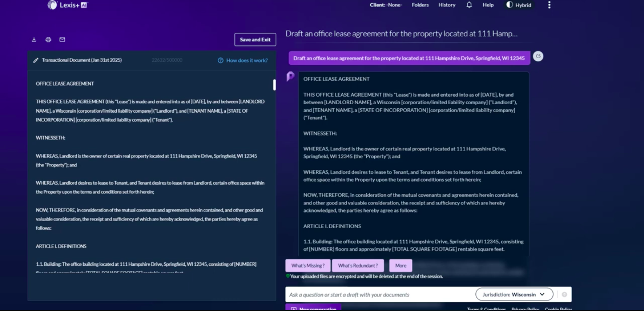The width and height of the screenshot is (644, 311).
Task: Click the send arrow in the prompt box
Action: point(564,294)
